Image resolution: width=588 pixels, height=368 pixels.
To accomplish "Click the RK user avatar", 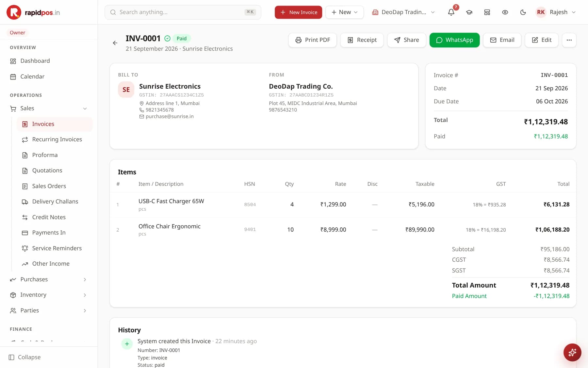I will [x=541, y=12].
